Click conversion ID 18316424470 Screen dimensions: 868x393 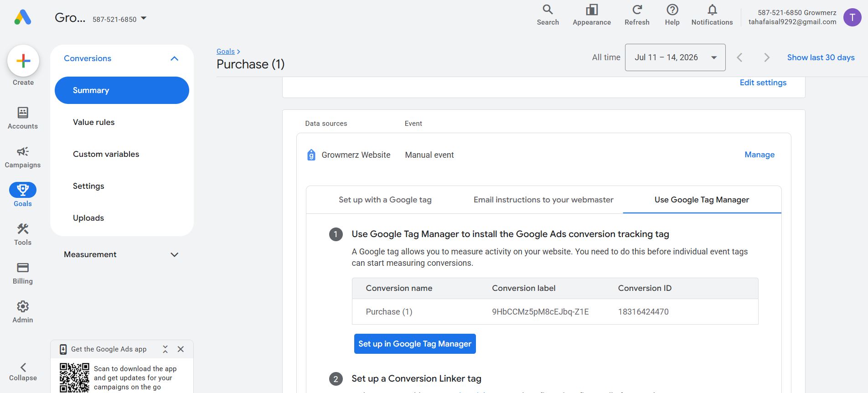643,312
